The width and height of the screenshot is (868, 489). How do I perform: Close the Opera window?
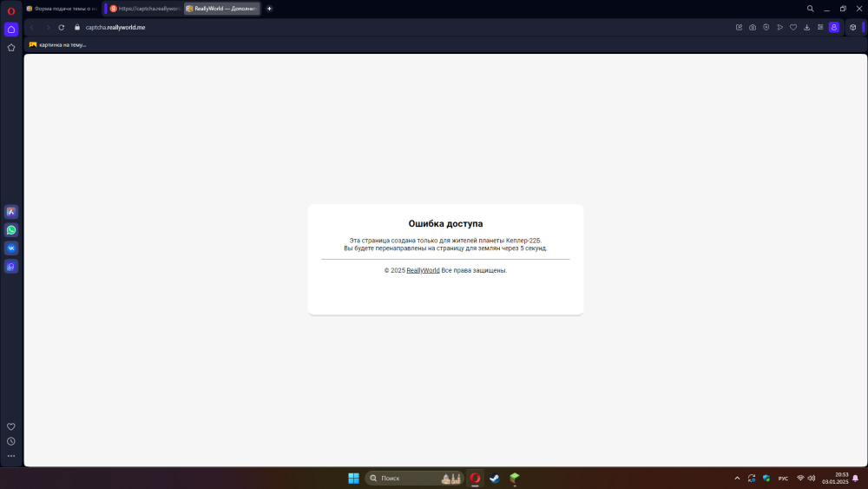(859, 9)
